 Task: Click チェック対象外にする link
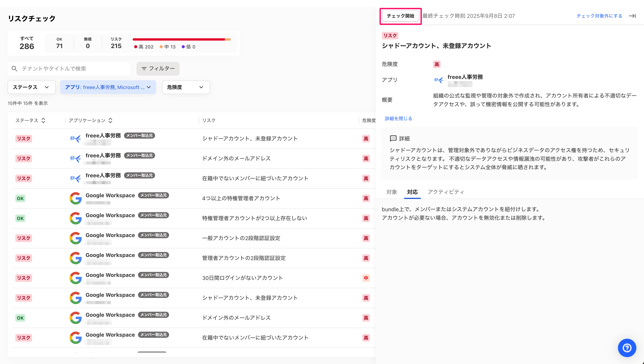pos(599,16)
